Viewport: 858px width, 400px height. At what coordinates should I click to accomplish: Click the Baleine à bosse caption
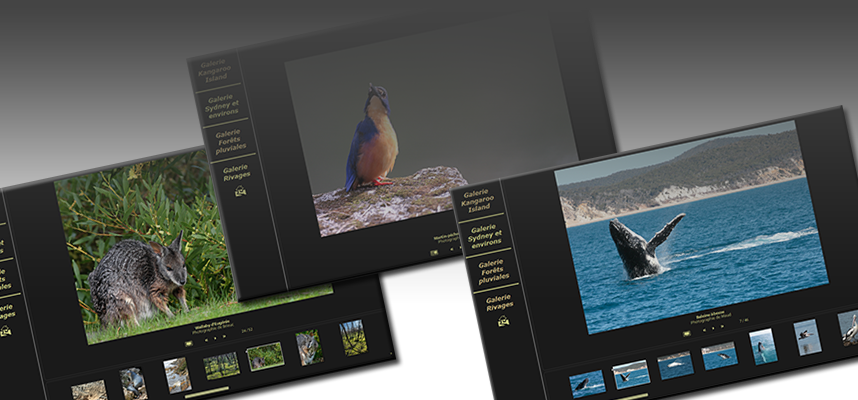pos(710,316)
